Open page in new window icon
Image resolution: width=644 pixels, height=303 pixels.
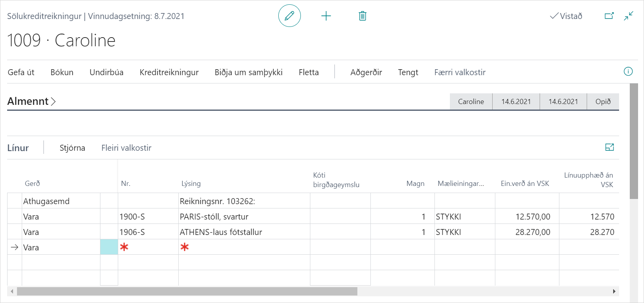(609, 16)
